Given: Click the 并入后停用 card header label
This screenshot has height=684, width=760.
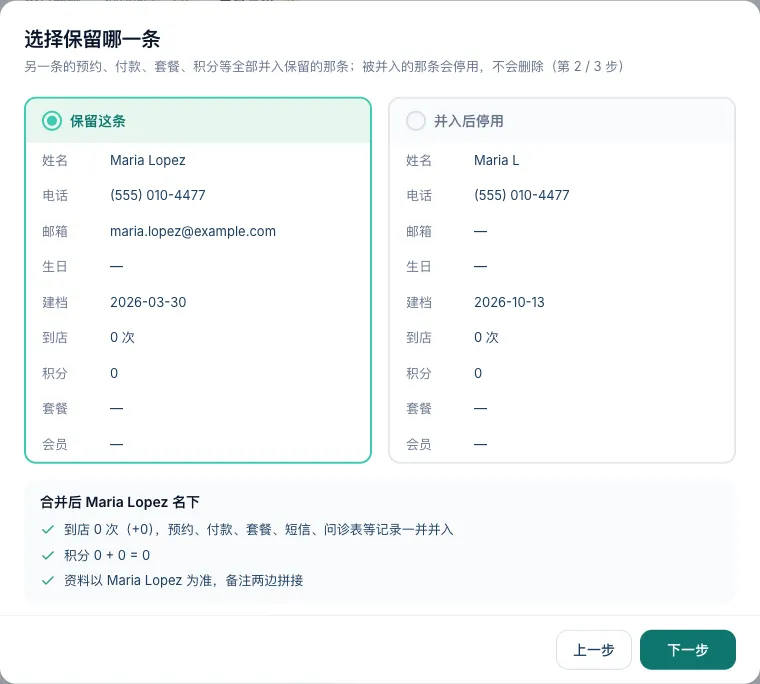Looking at the screenshot, I should [468, 121].
